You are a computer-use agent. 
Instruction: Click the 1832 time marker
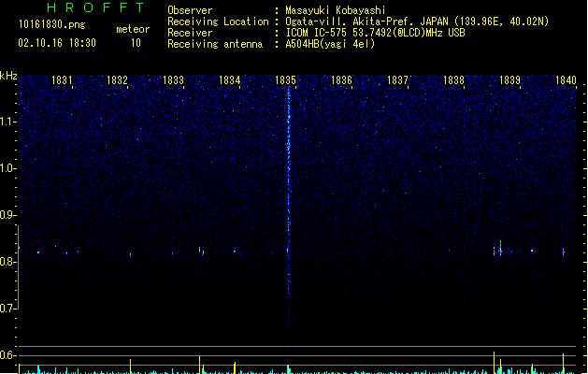click(118, 80)
